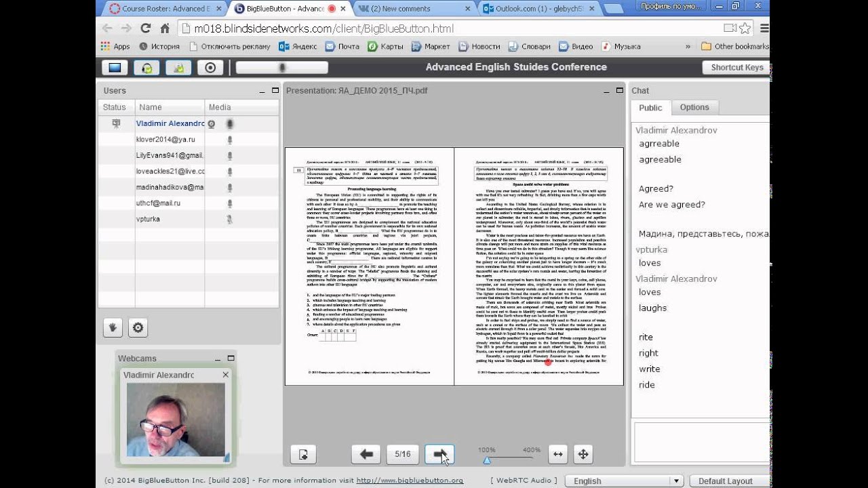Open the Словари bookmark
The width and height of the screenshot is (868, 488).
click(x=529, y=46)
